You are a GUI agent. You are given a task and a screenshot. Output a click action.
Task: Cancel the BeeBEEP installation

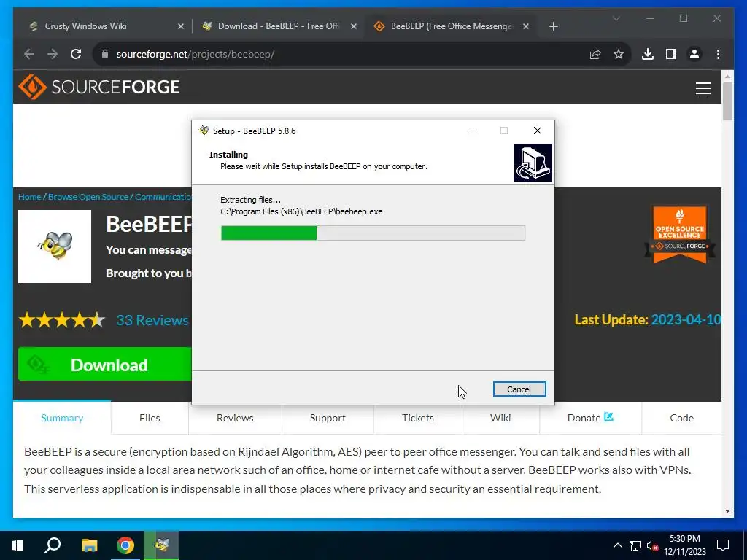[519, 389]
